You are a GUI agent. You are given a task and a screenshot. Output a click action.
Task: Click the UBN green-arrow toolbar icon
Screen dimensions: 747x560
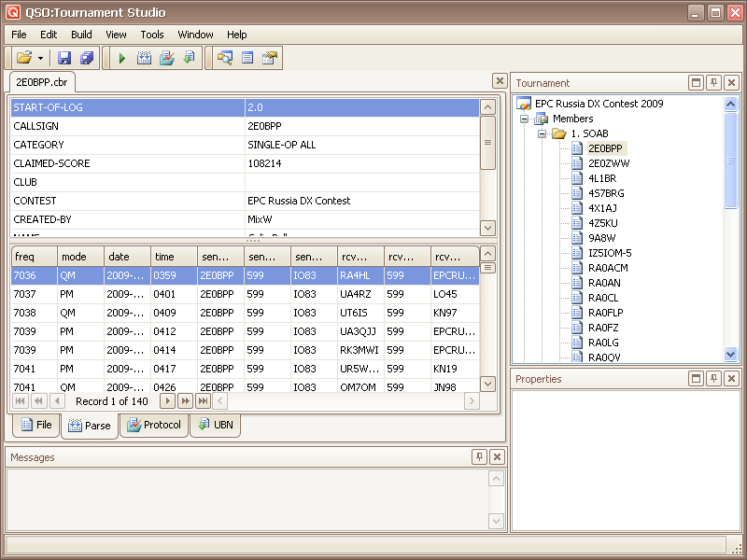(x=188, y=58)
